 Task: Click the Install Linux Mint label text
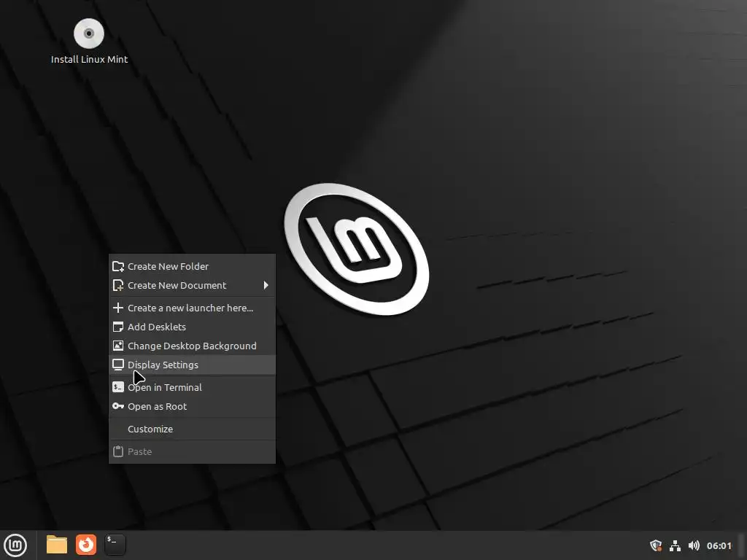[90, 60]
